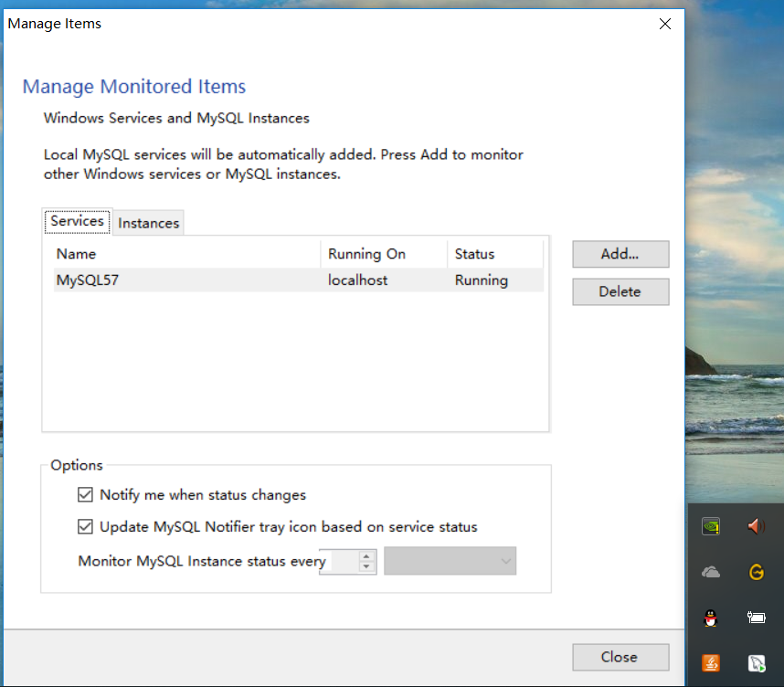This screenshot has height=687, width=784.
Task: Click the red speaker volume tray icon
Action: [756, 526]
